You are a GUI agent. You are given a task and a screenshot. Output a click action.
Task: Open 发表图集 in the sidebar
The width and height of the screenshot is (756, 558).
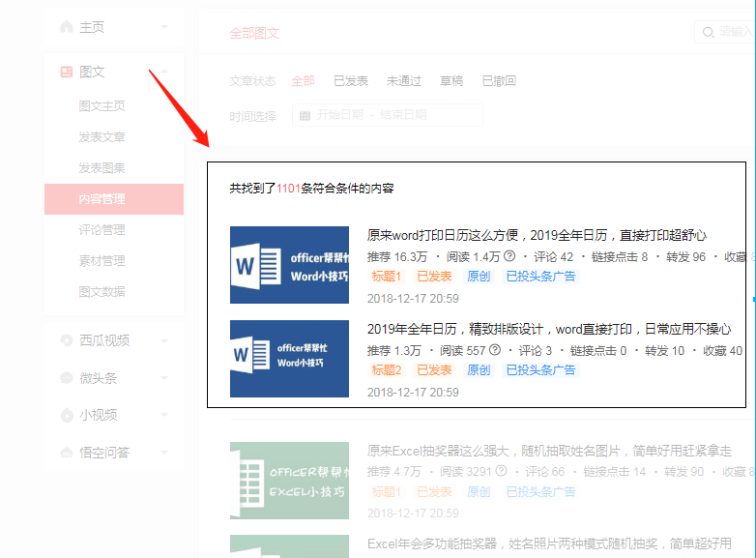coord(102,168)
